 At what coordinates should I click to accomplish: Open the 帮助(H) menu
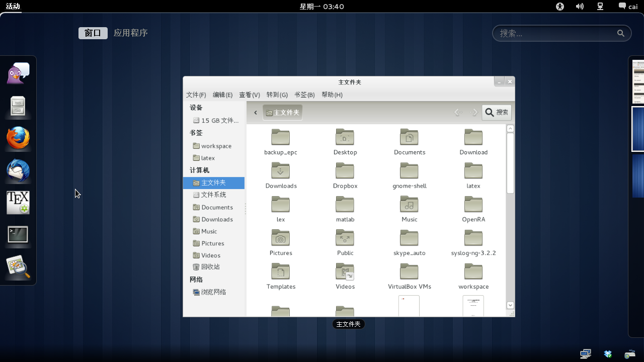pyautogui.click(x=332, y=95)
